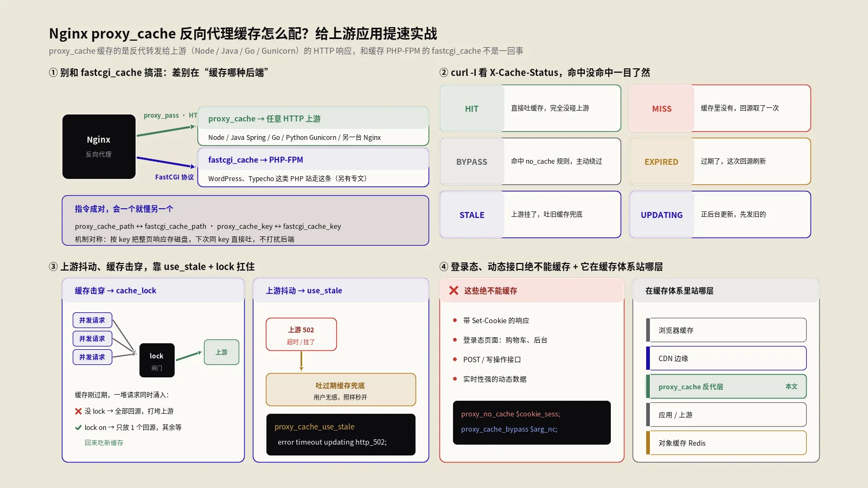The image size is (868, 488).
Task: Click the 回来吃新缓存 green note
Action: point(104,443)
